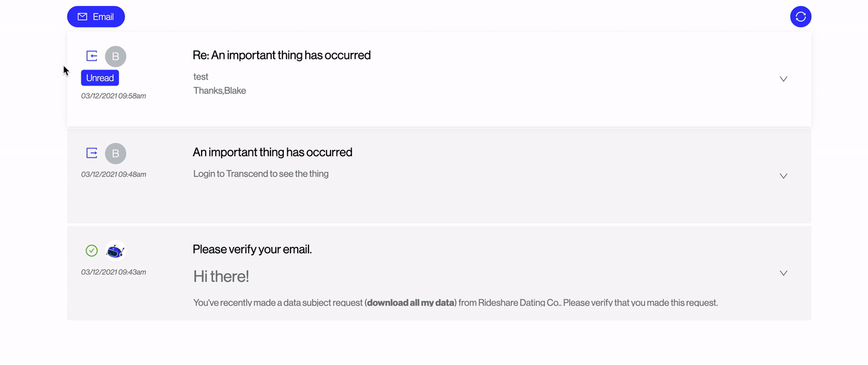
Task: Click the B avatar on the unread reply
Action: pos(116,56)
